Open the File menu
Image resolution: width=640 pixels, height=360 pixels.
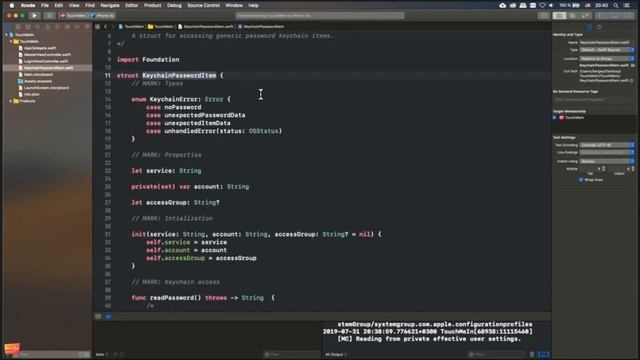[44, 5]
